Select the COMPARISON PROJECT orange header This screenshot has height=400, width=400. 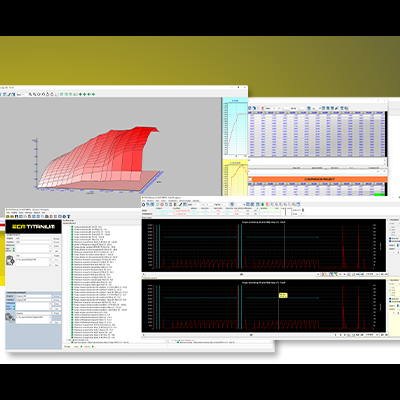pos(319,179)
